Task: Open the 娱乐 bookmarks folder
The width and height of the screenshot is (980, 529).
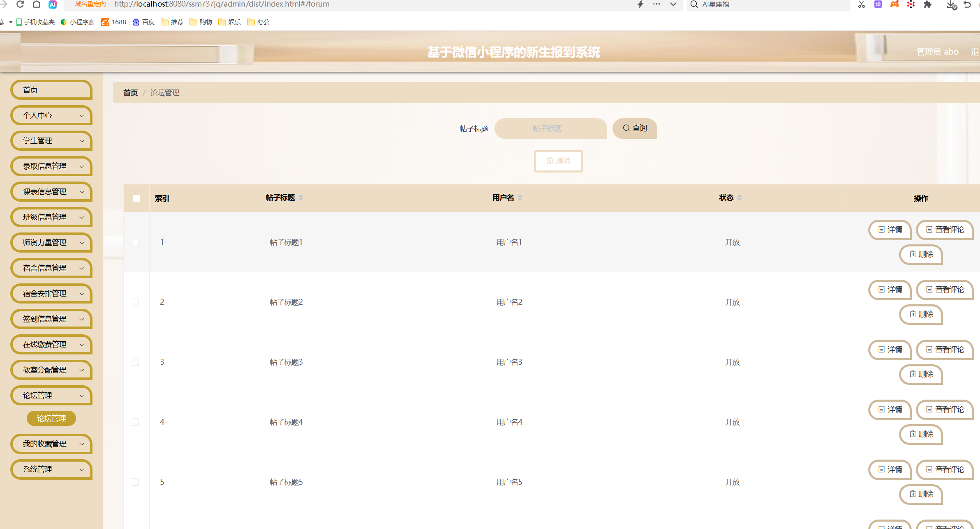Action: (229, 22)
